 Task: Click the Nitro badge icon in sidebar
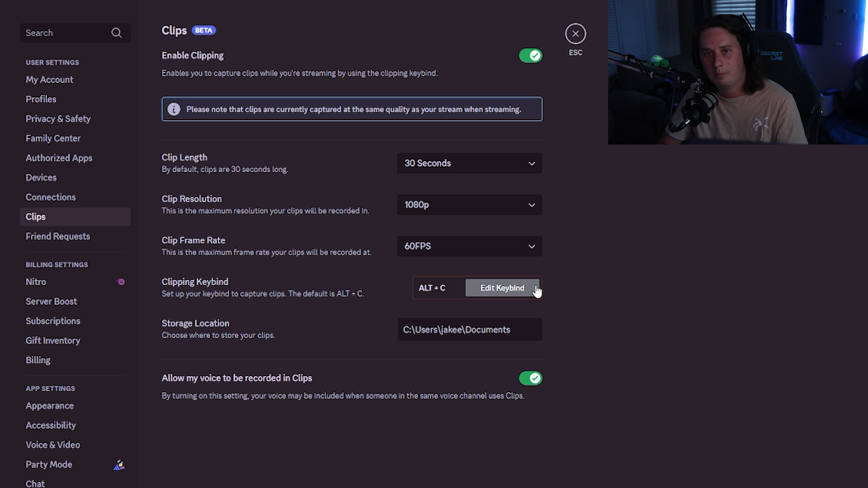pos(121,282)
